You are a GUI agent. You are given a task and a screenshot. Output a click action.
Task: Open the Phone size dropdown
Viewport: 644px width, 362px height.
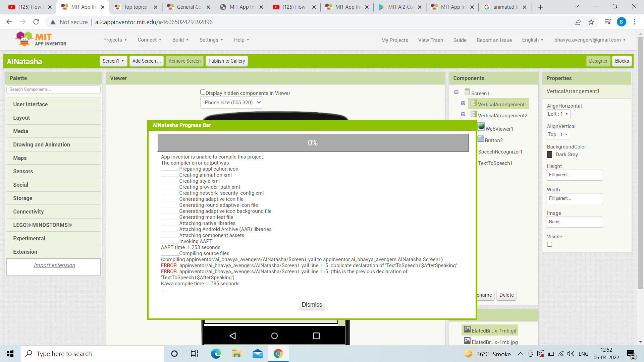pyautogui.click(x=231, y=103)
